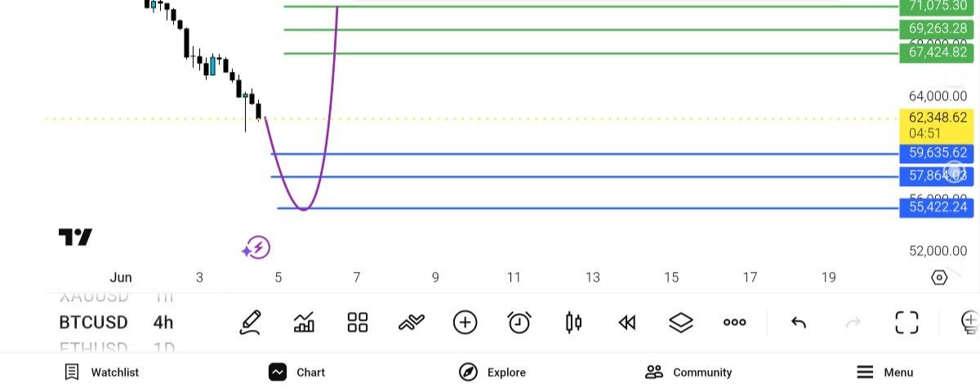The height and width of the screenshot is (392, 980).
Task: Open the chart scale settings hexagon icon
Action: (x=939, y=278)
